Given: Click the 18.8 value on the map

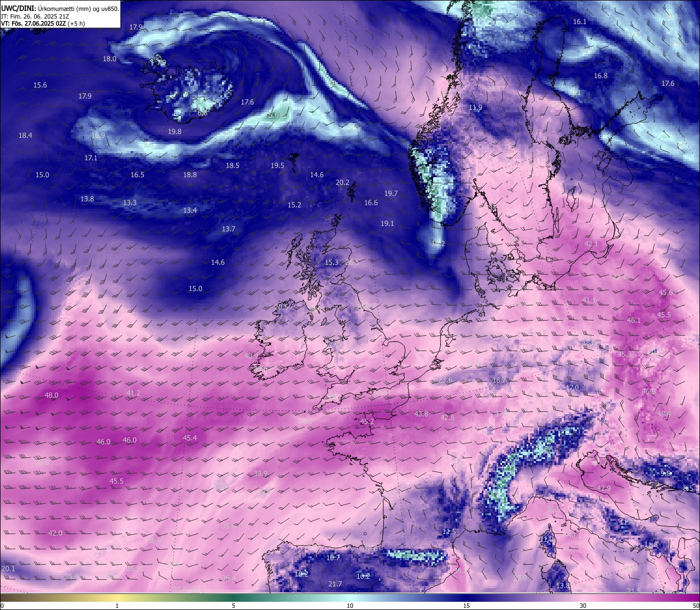Looking at the screenshot, I should 190,175.
